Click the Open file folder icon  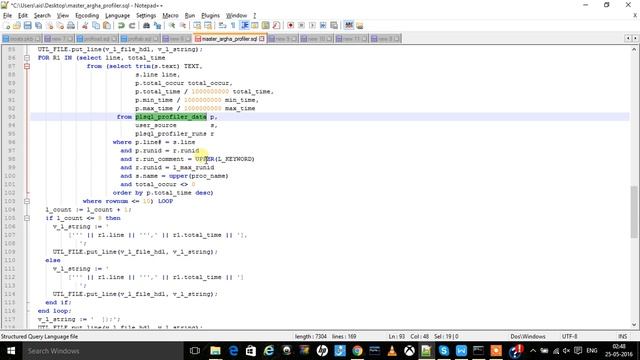click(17, 25)
